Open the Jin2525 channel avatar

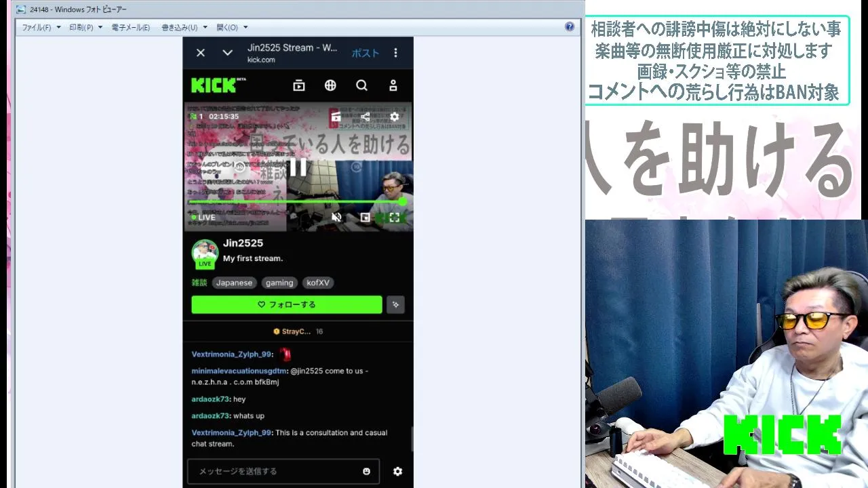[x=205, y=253]
